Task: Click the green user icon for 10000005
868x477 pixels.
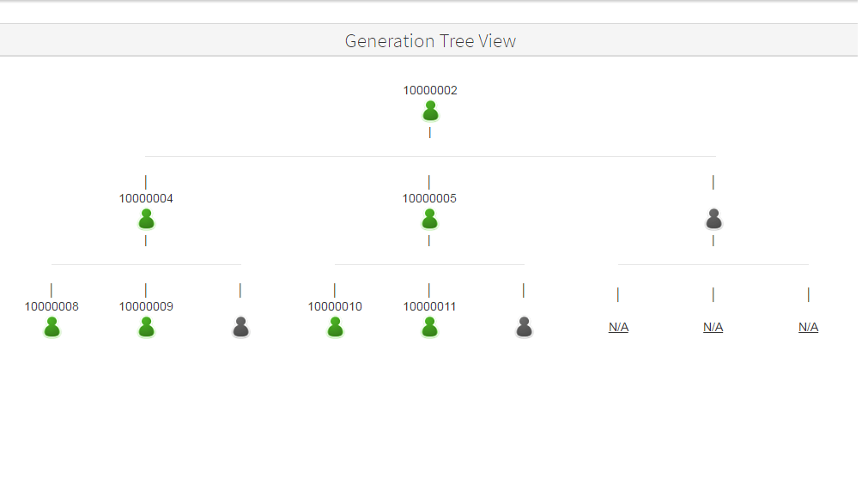Action: click(429, 220)
